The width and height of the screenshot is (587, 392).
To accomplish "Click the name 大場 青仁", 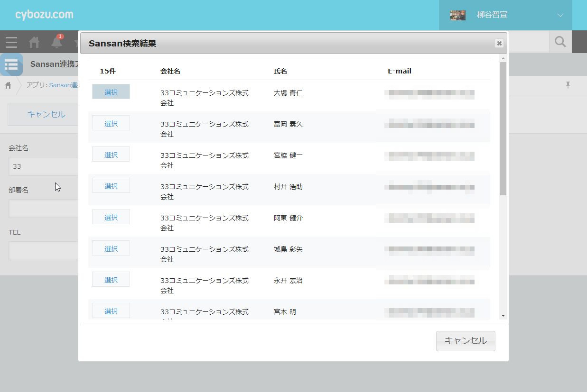I will coord(288,93).
